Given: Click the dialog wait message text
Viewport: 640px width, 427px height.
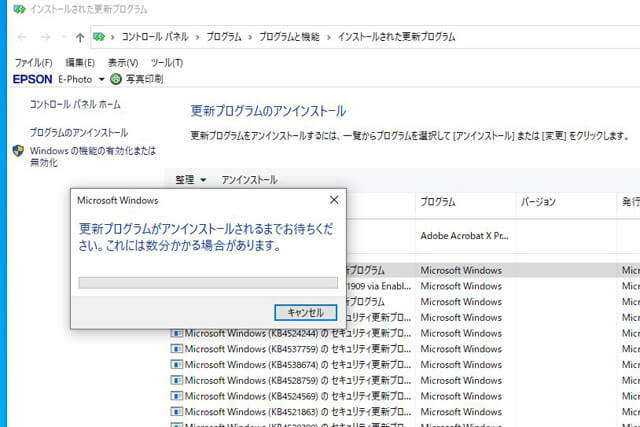Looking at the screenshot, I should [x=206, y=237].
